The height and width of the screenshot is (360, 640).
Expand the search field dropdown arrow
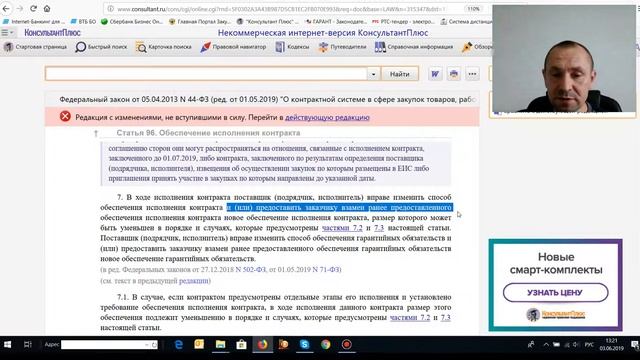[x=373, y=74]
